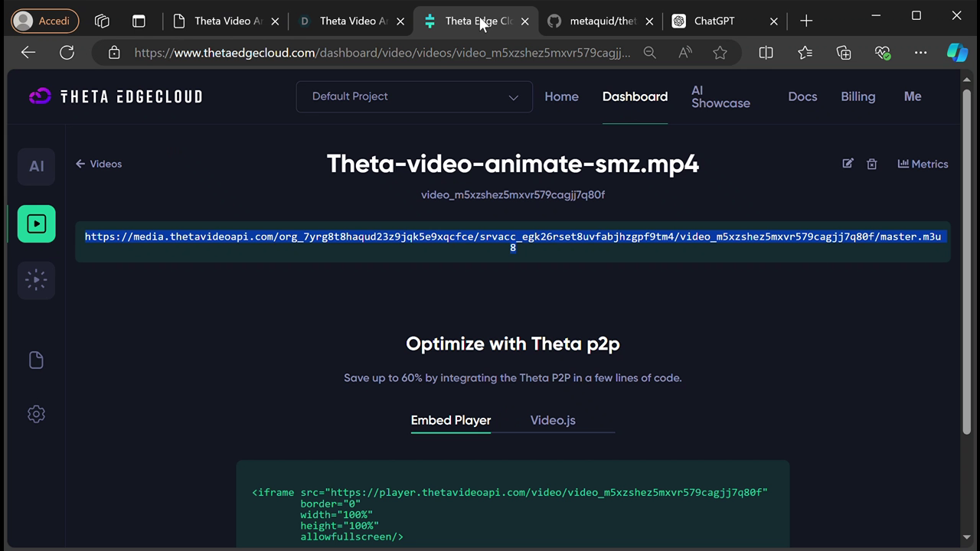This screenshot has width=980, height=551.
Task: Open the browser's three-dots menu
Action: pyautogui.click(x=920, y=53)
